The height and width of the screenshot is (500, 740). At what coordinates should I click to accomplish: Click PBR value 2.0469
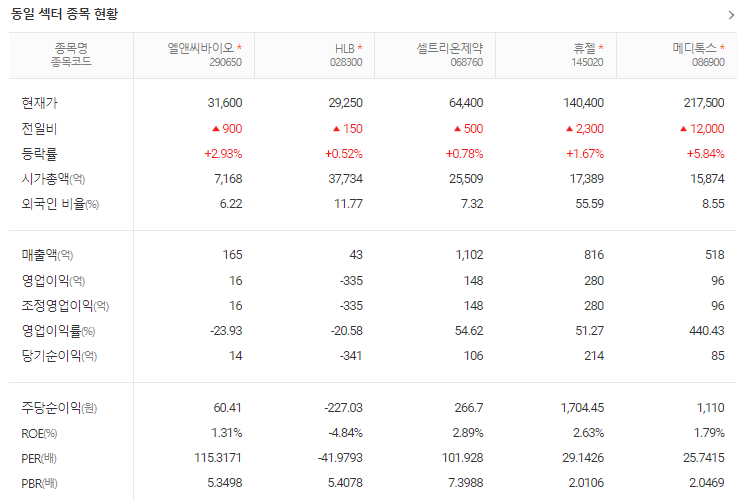[x=707, y=483]
